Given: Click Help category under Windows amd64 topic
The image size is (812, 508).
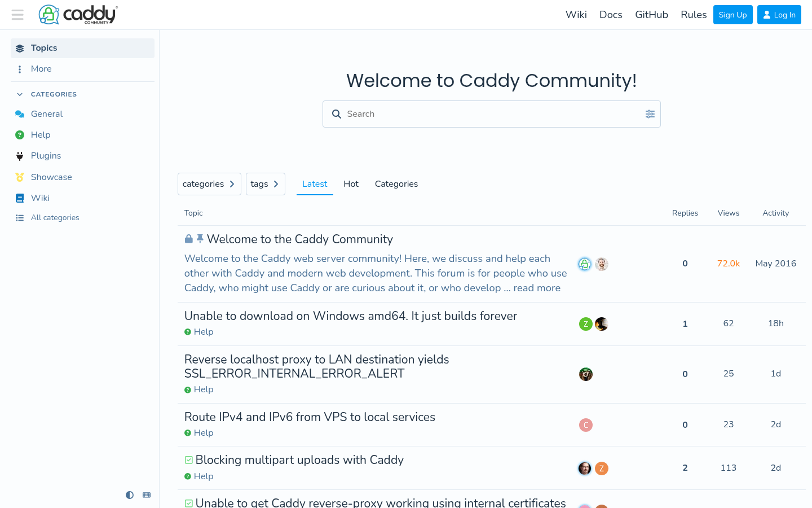Looking at the screenshot, I should tap(199, 332).
